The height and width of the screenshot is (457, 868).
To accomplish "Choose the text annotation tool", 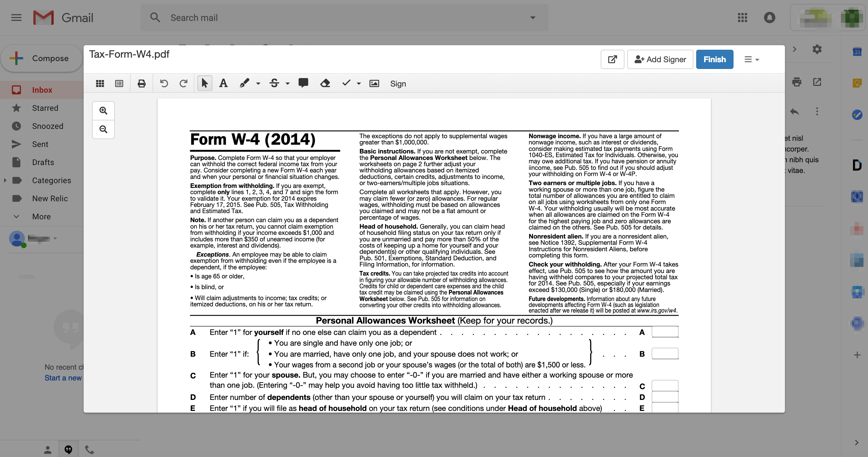I will coord(223,83).
